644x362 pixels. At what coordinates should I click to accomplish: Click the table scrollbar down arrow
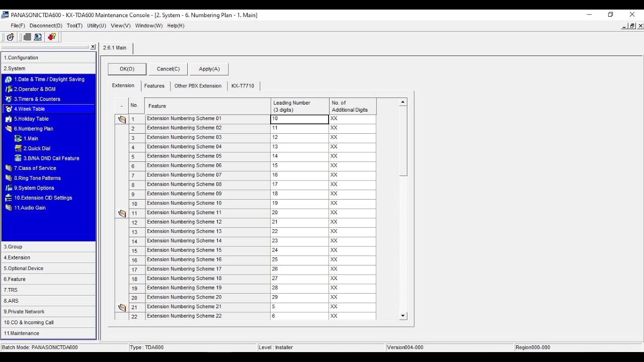coord(403,316)
